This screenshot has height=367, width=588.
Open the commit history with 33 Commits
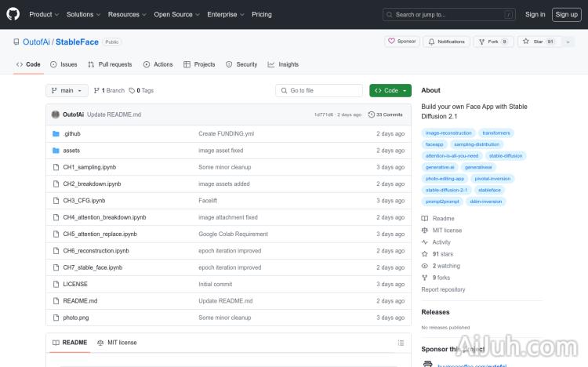point(386,114)
